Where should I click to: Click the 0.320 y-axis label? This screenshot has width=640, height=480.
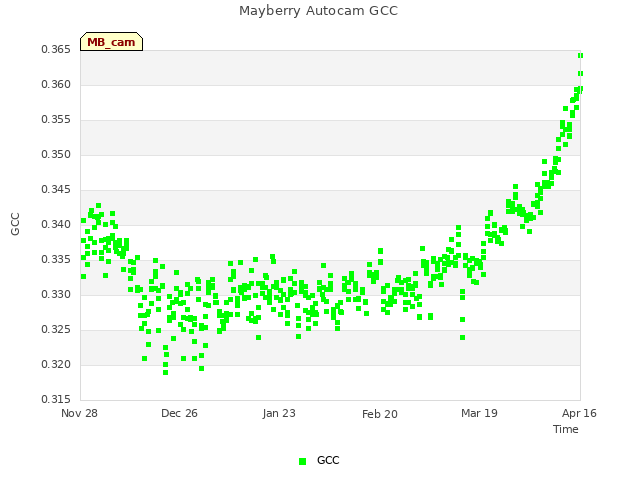click(x=56, y=364)
